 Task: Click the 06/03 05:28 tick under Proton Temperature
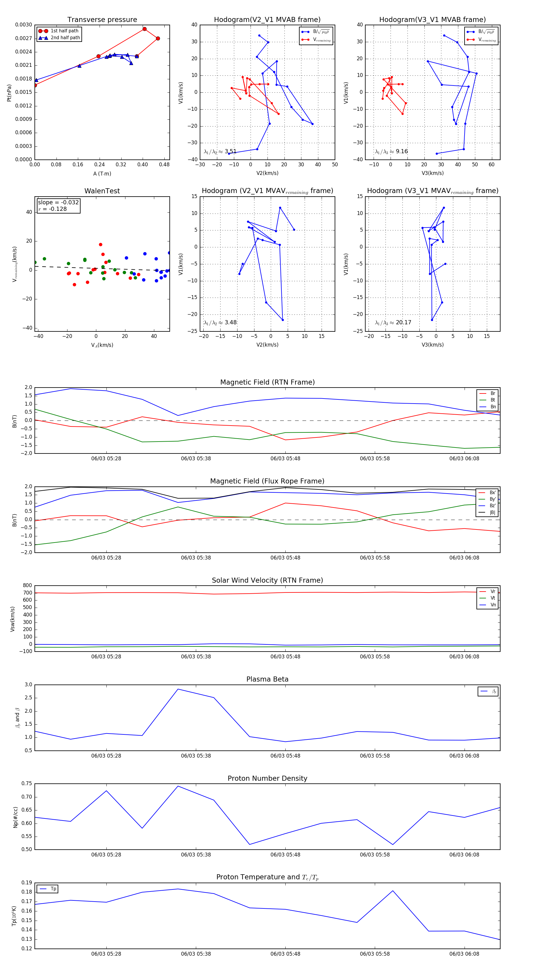coord(106,954)
